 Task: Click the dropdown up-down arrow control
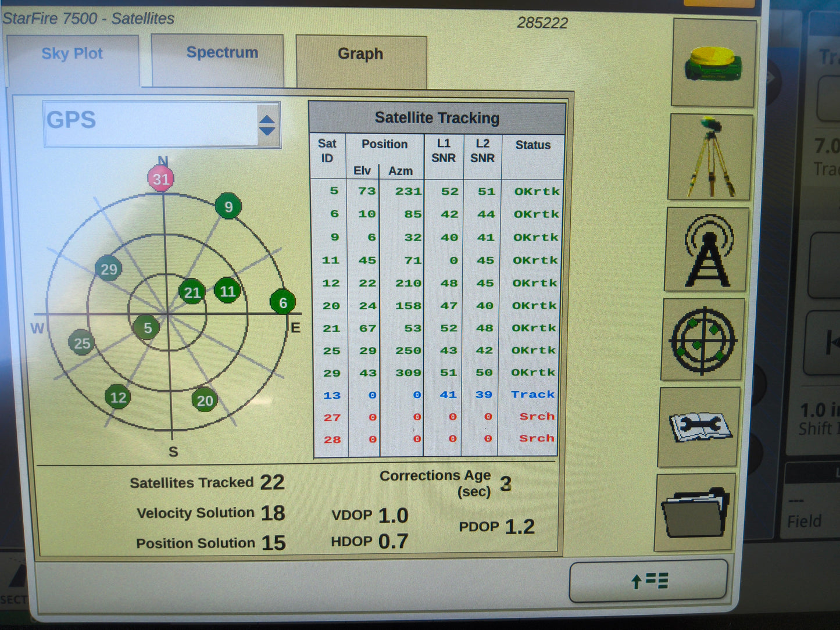pyautogui.click(x=267, y=125)
